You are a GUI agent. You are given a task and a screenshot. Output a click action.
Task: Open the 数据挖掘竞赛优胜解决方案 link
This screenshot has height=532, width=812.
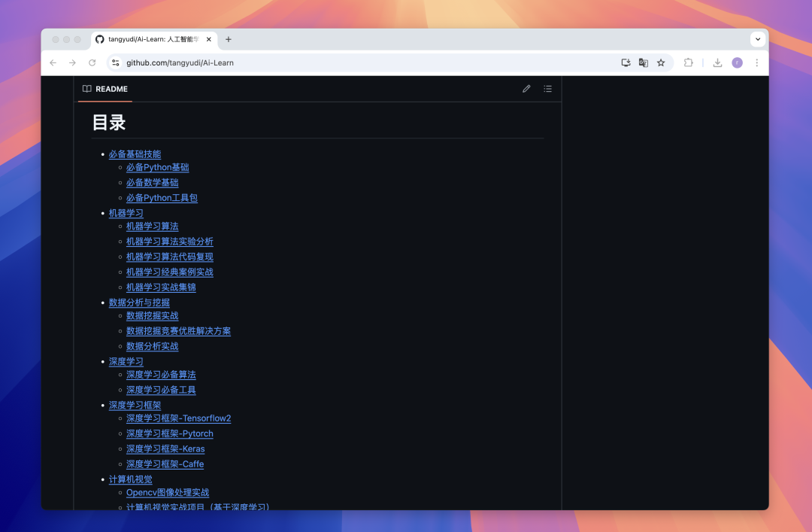click(x=179, y=331)
